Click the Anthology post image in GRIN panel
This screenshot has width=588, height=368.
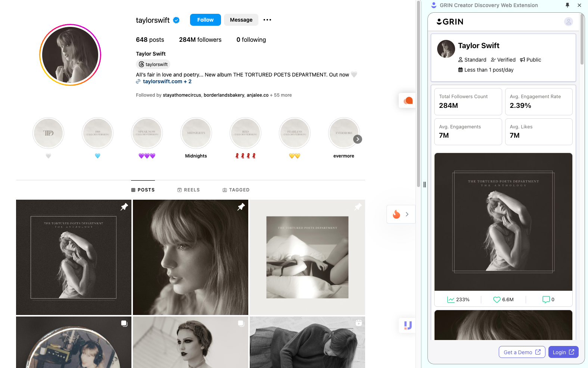click(x=503, y=222)
